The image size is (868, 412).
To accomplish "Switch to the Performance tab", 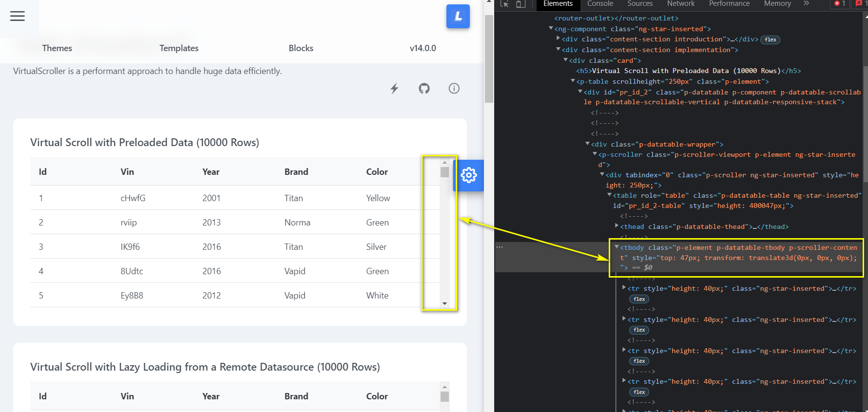I will click(x=729, y=4).
